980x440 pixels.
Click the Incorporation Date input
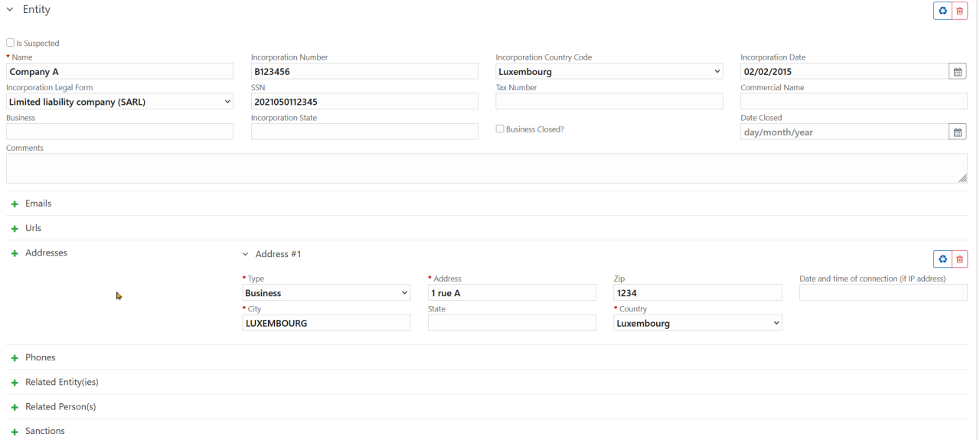(845, 72)
